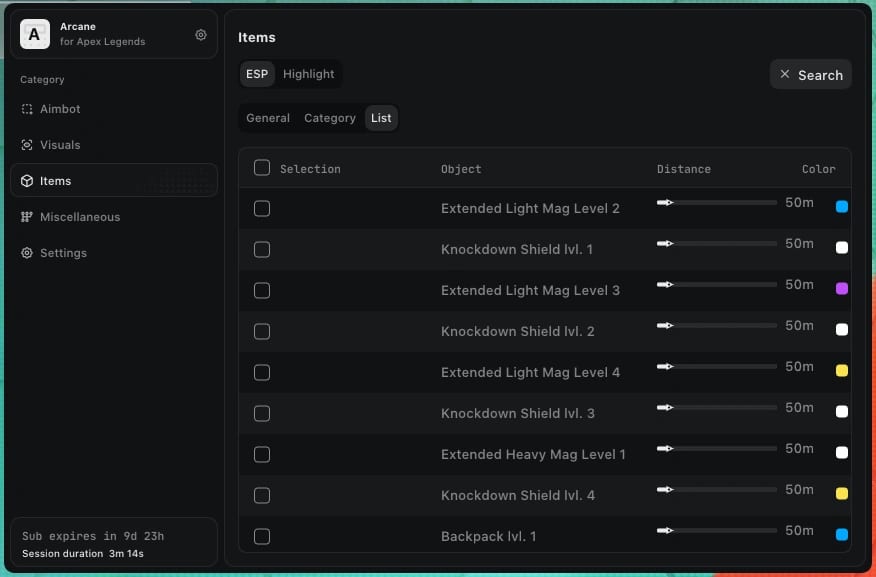This screenshot has height=577, width=876.
Task: Click the Color column header
Action: point(819,169)
